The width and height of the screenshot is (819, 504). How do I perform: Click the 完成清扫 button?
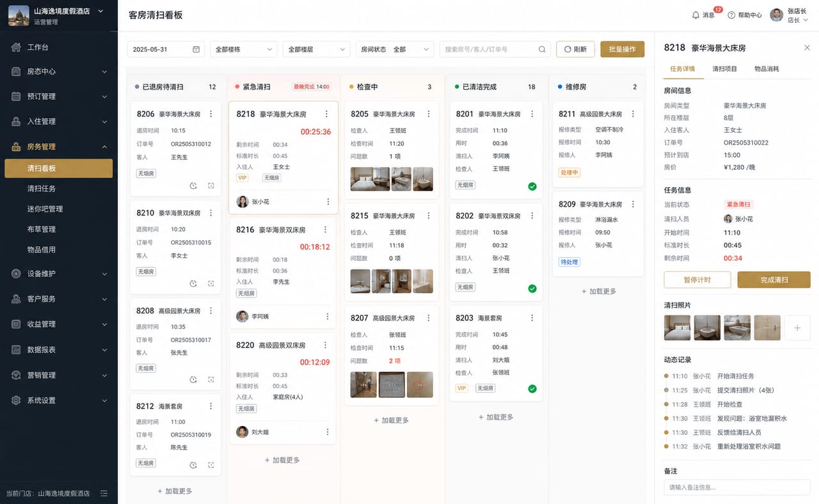coord(774,280)
